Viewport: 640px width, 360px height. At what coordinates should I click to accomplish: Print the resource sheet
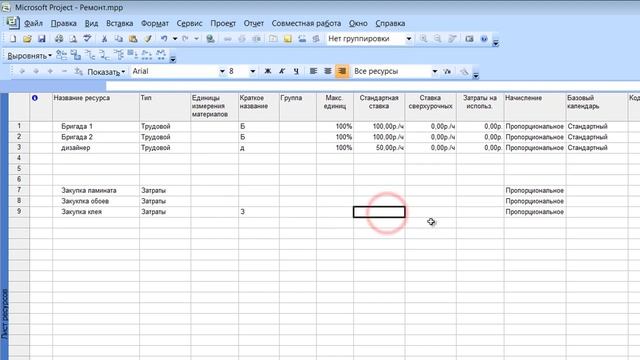(x=59, y=39)
